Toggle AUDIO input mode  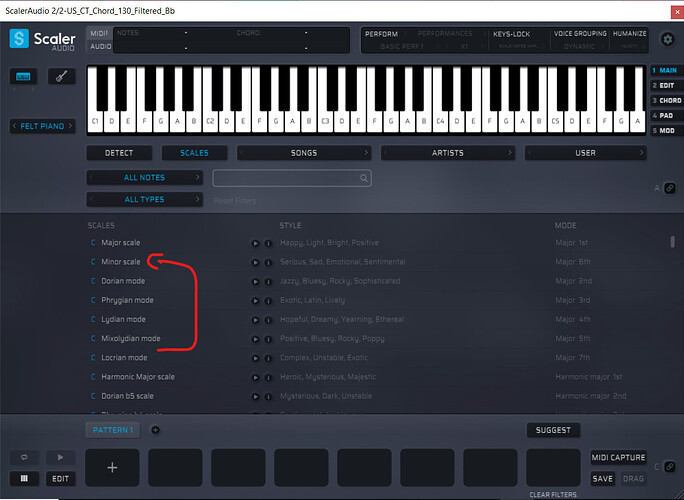pyautogui.click(x=100, y=46)
